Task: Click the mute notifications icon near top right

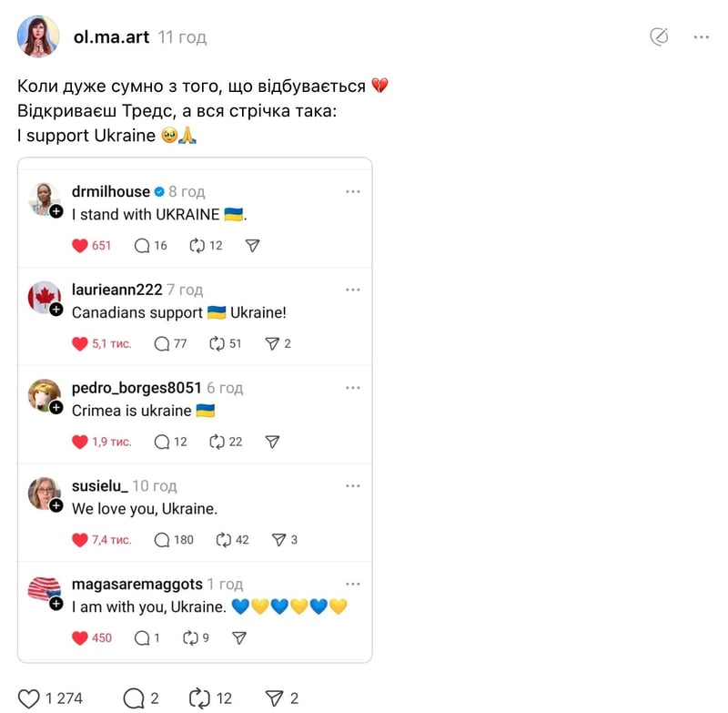Action: tap(660, 36)
